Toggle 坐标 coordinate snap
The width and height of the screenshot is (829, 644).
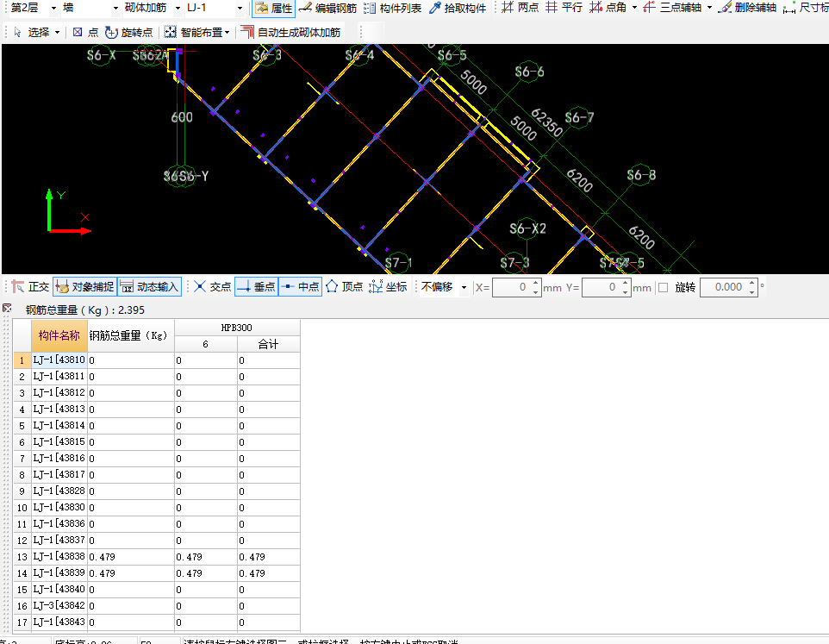coord(389,286)
